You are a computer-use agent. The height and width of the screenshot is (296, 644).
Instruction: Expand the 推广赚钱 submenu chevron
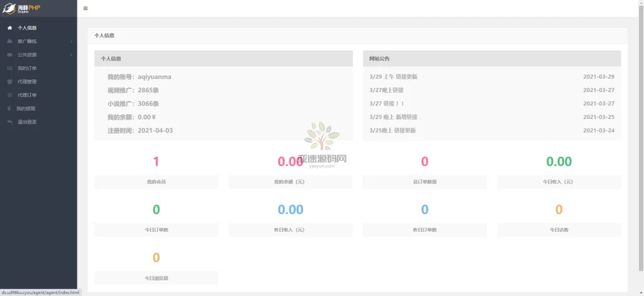point(71,42)
